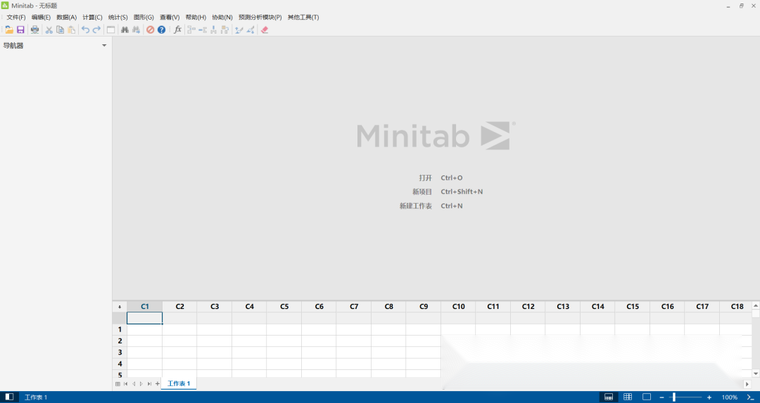Click the C1 column name cell
The image size is (760, 403).
144,318
